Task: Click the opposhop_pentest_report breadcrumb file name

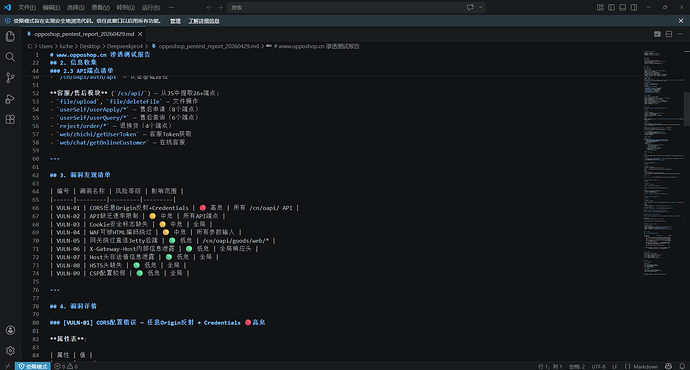Action: [208, 46]
